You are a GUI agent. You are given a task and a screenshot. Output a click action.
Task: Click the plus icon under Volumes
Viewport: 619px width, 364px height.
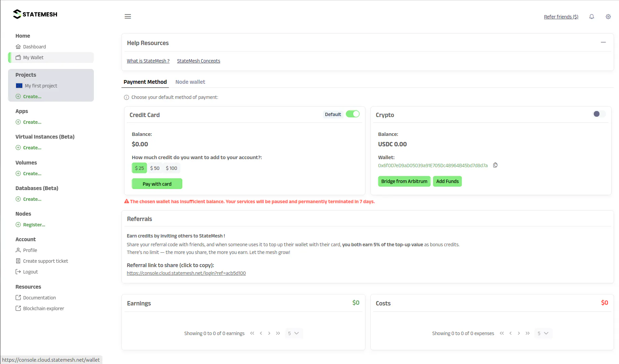(18, 174)
